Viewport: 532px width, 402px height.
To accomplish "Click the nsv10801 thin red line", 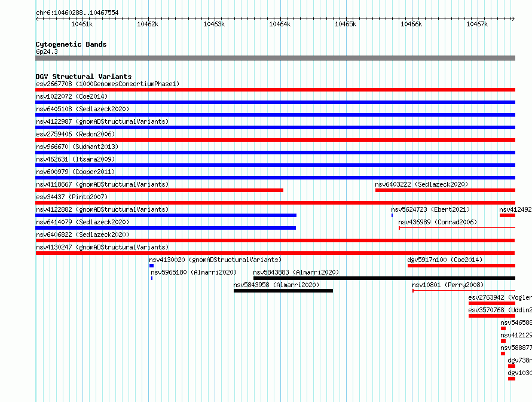I will click(464, 291).
